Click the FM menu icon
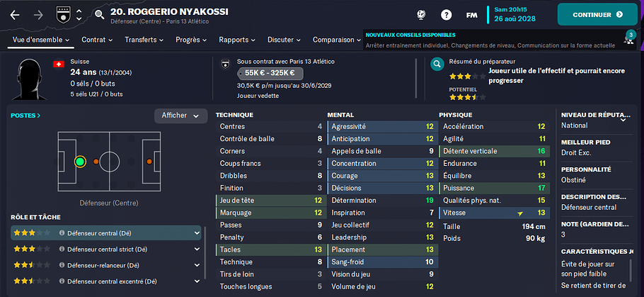The height and width of the screenshot is (297, 644). [471, 14]
